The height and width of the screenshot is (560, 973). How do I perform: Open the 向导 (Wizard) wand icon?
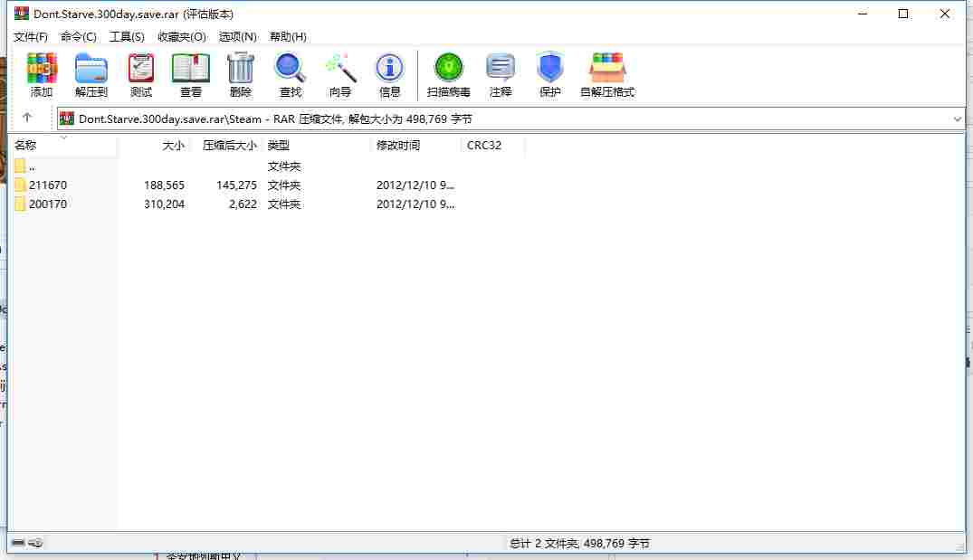pyautogui.click(x=340, y=68)
